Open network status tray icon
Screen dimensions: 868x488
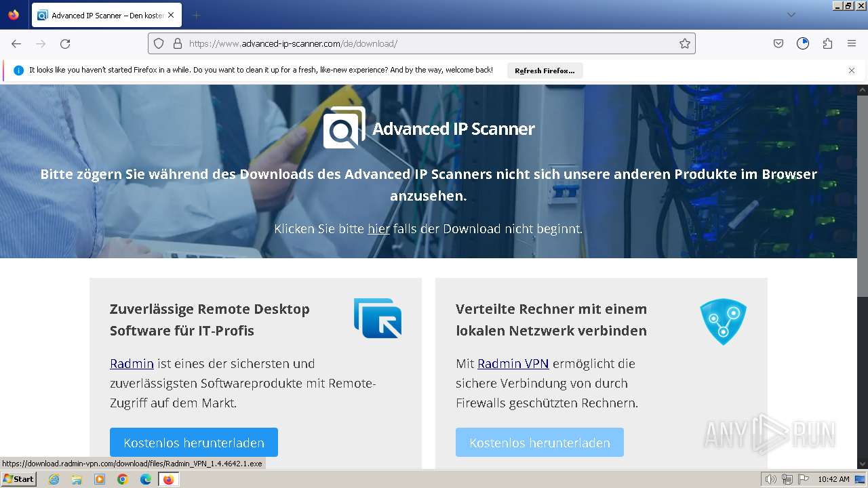click(787, 479)
